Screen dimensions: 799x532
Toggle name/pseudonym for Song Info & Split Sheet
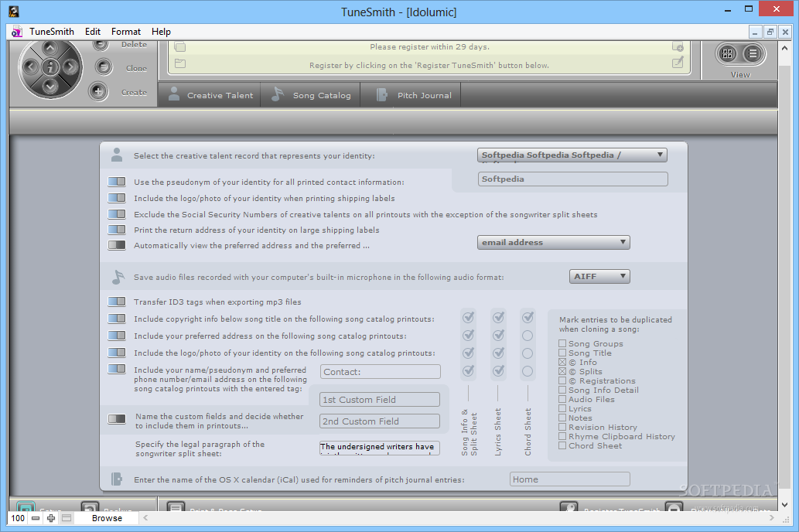[x=468, y=370]
